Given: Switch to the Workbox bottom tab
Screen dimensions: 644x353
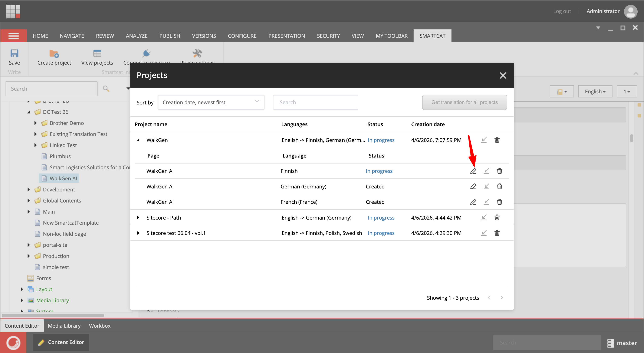Looking at the screenshot, I should (x=100, y=326).
